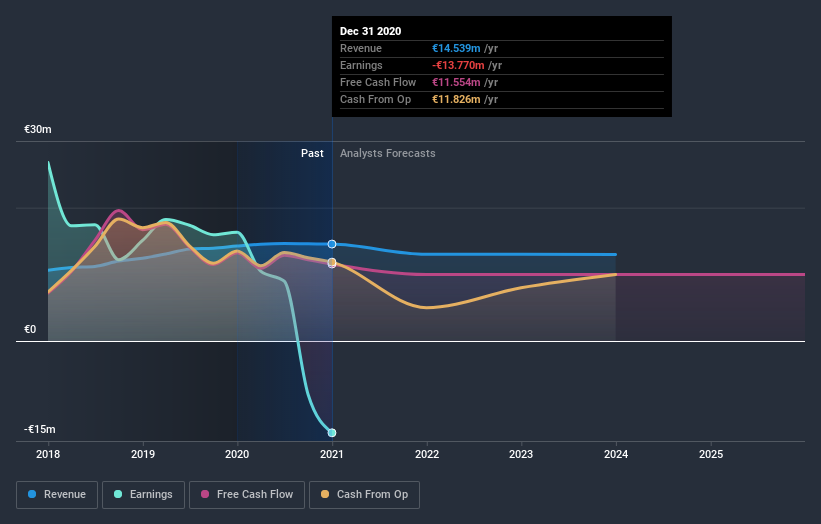Click the Dec 31 2020 tooltip header
This screenshot has width=821, height=524.
pyautogui.click(x=370, y=31)
